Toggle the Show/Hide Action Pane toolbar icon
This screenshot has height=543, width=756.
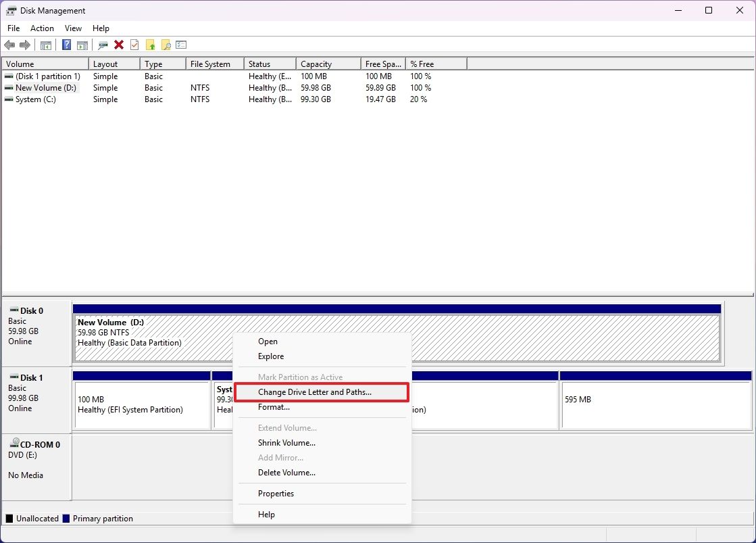pyautogui.click(x=82, y=45)
